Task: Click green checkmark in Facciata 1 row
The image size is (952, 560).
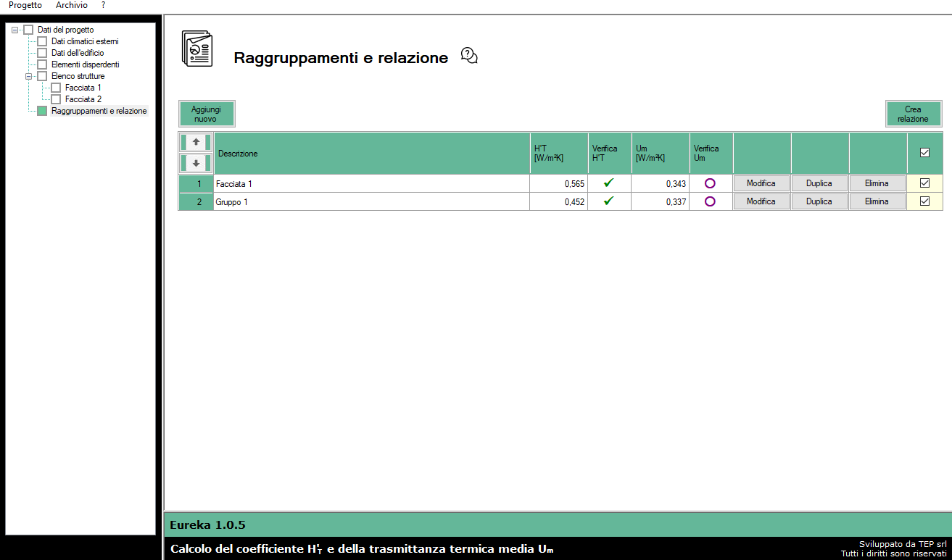Action: click(x=608, y=183)
